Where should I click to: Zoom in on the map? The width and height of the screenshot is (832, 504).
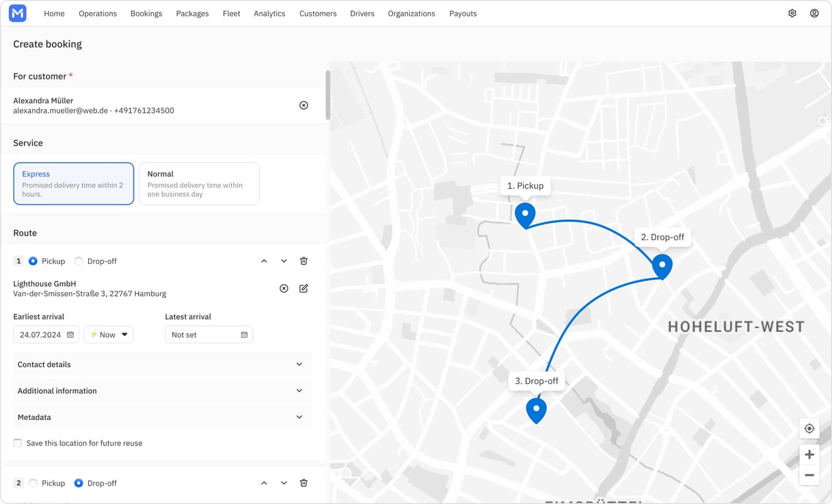(809, 455)
